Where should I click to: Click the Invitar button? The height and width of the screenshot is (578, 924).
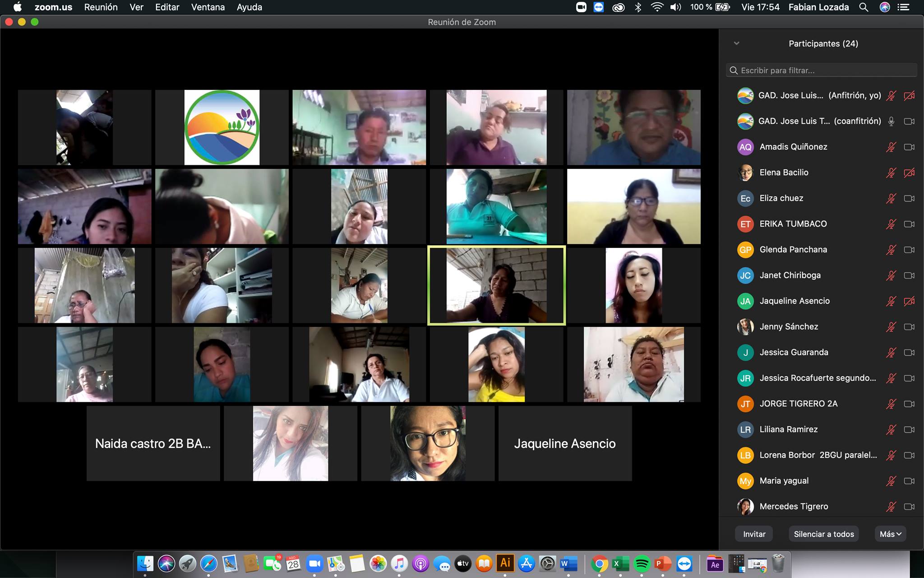pyautogui.click(x=754, y=534)
